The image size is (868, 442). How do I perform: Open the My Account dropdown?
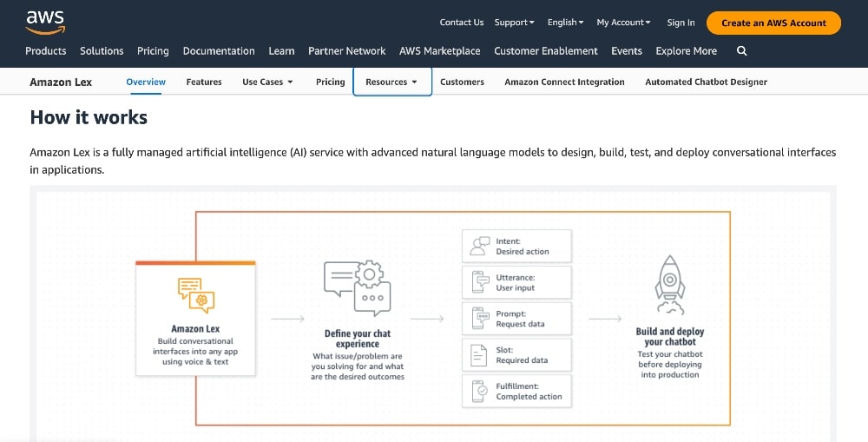click(x=623, y=23)
